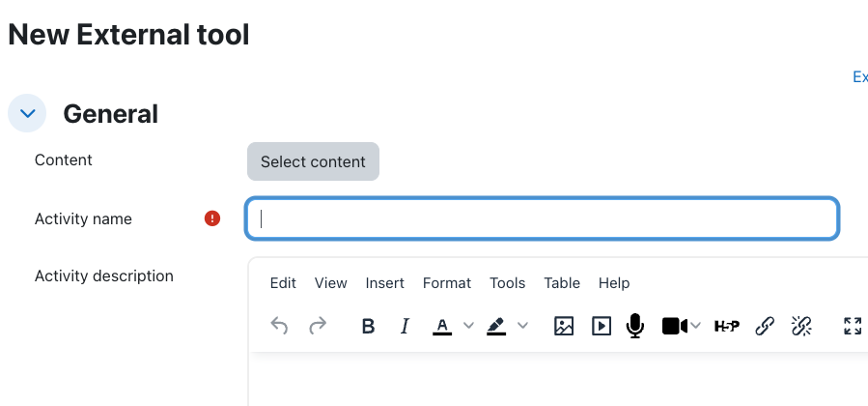The height and width of the screenshot is (406, 868).
Task: Collapse the General section chevron
Action: coord(27,113)
